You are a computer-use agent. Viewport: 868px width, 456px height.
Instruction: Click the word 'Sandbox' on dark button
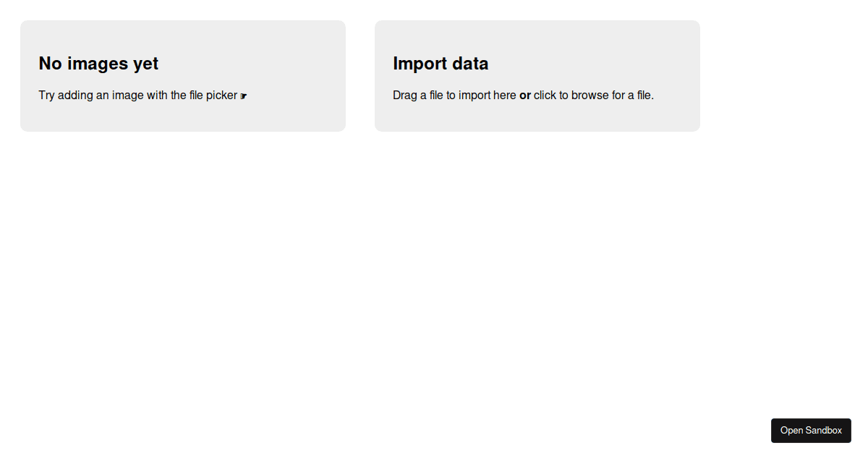825,431
